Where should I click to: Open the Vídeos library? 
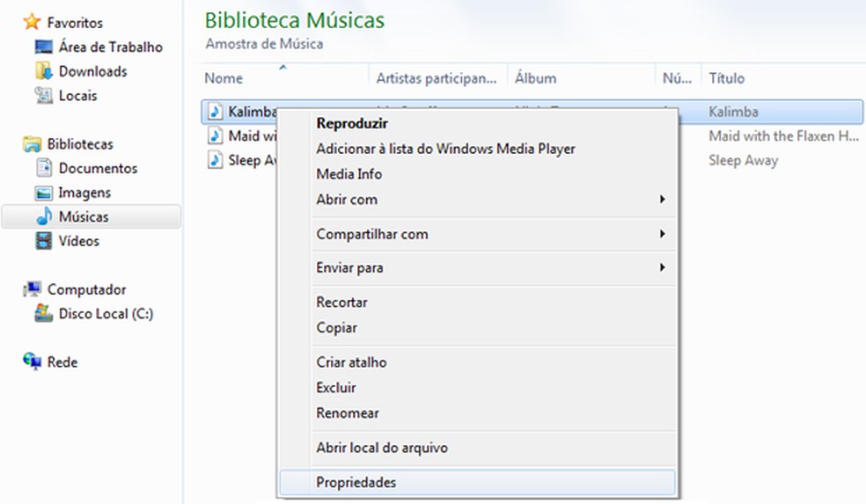point(79,241)
